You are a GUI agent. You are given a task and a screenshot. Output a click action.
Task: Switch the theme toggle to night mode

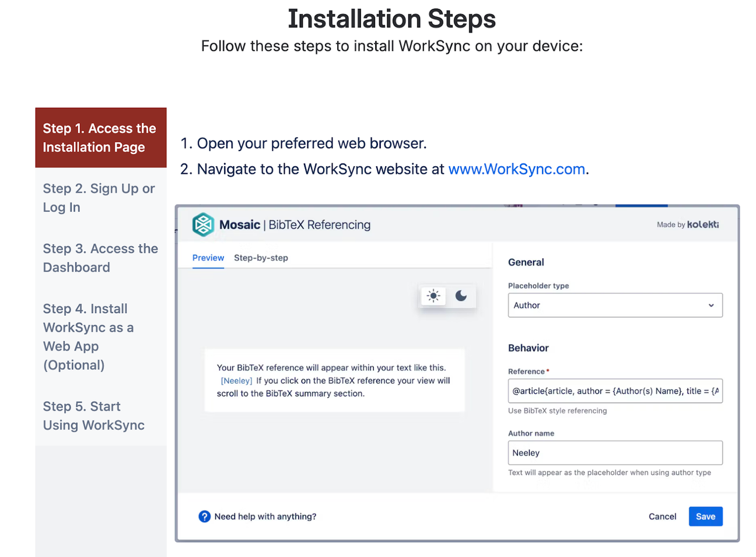click(461, 296)
